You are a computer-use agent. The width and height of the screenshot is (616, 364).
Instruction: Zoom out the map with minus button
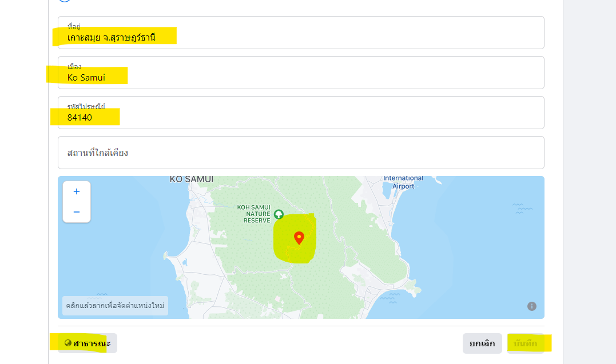77,212
